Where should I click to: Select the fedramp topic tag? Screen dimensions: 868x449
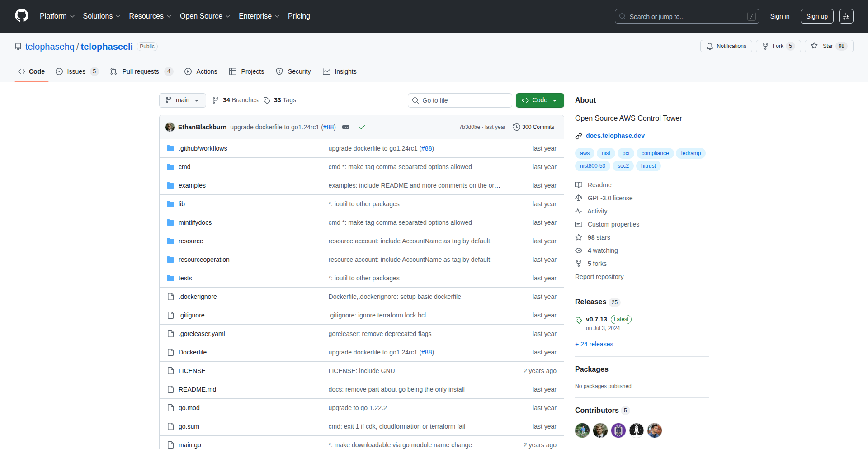[691, 153]
